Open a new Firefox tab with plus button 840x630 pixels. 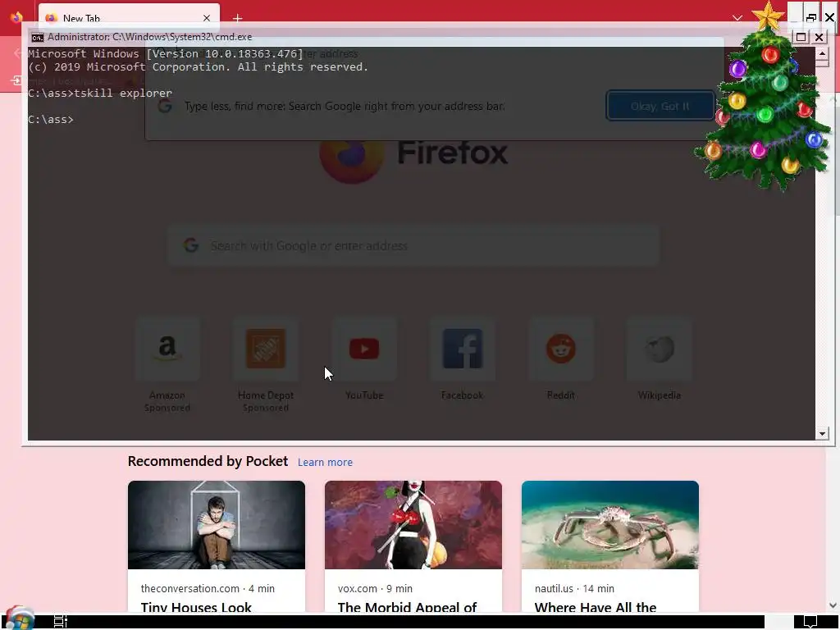tap(238, 19)
